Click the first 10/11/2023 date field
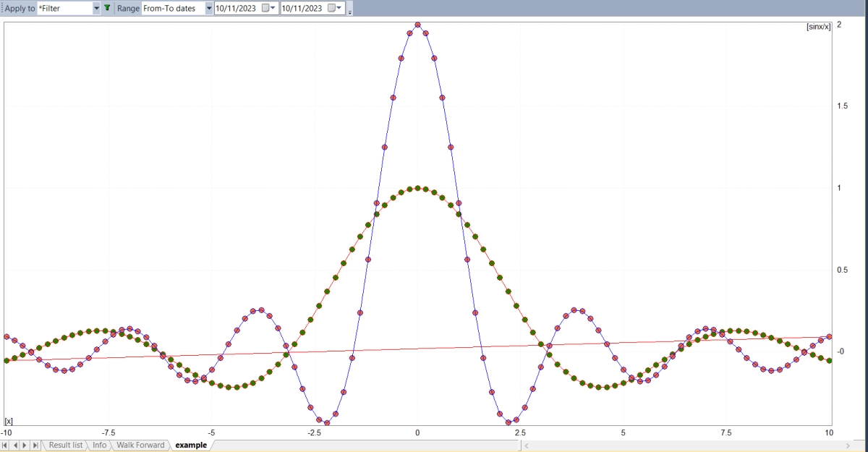 click(246, 8)
